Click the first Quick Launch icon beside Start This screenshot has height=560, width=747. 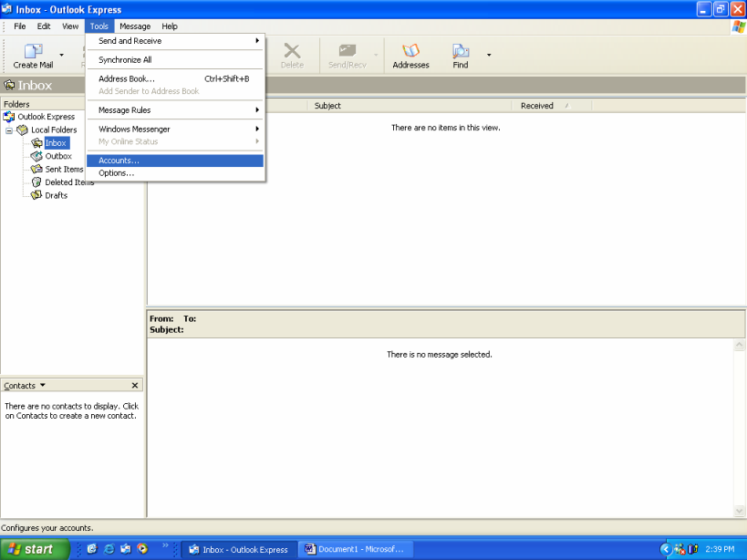92,549
